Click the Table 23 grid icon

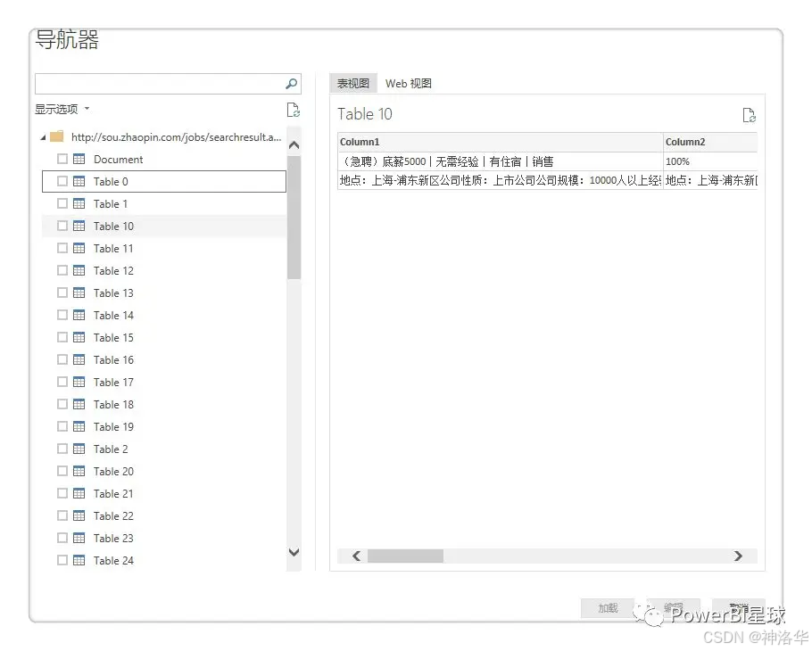click(x=79, y=537)
